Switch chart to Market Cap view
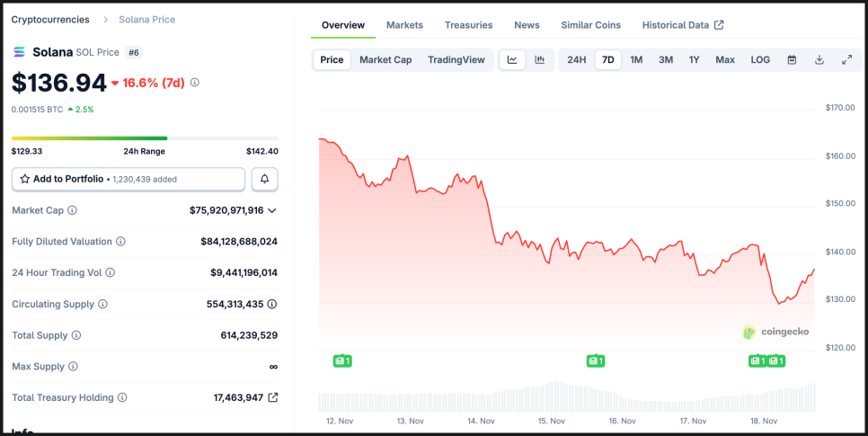 [x=385, y=60]
